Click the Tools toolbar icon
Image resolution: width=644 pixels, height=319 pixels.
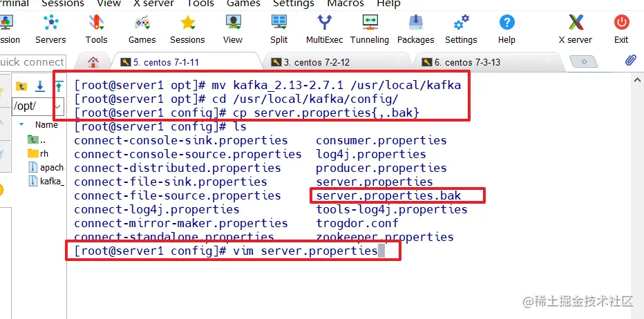97,22
